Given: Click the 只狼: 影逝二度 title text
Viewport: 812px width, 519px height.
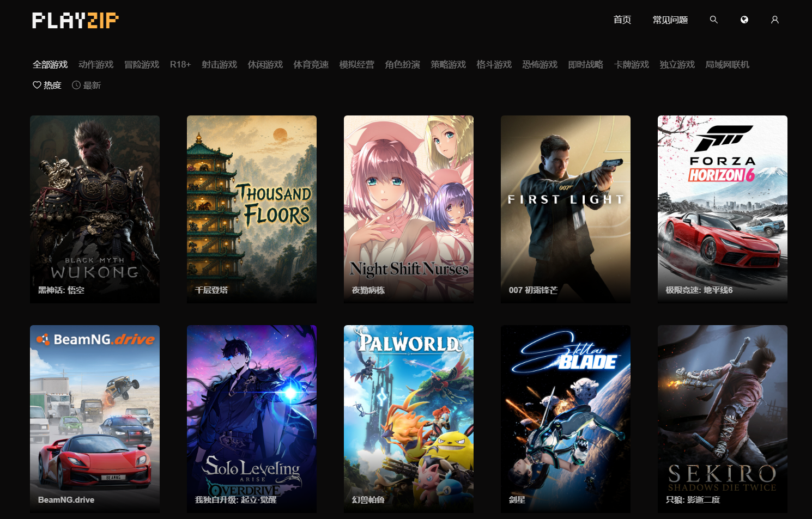Looking at the screenshot, I should pos(693,500).
